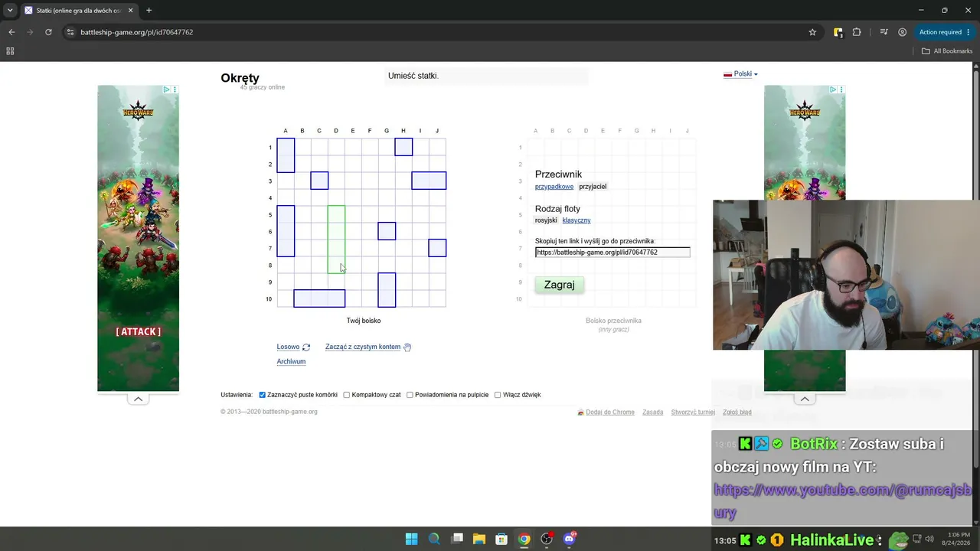Open the Zasada link
This screenshot has width=980, height=551.
653,412
